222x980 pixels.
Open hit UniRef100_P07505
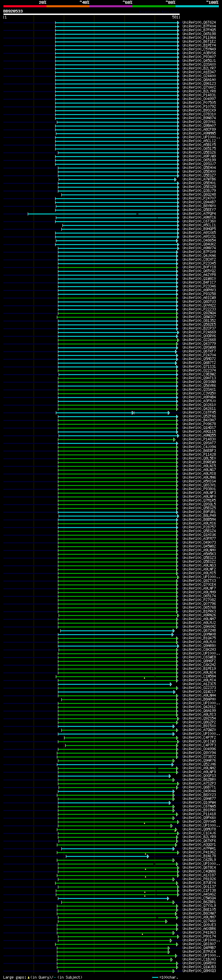point(199,103)
